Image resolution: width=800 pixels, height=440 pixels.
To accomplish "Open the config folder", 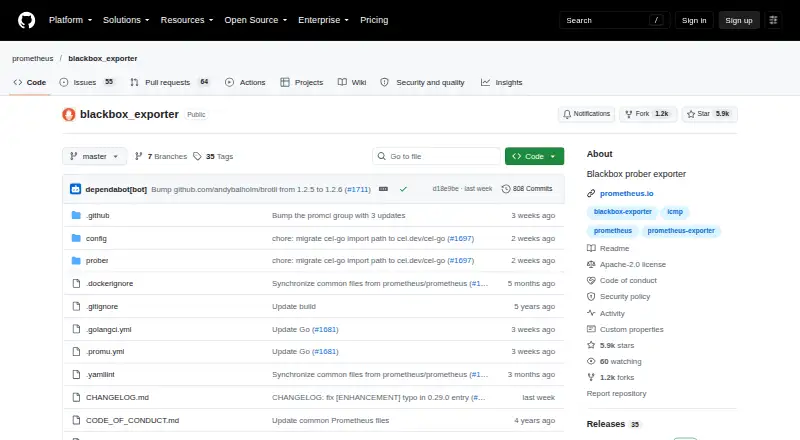I will pos(96,238).
